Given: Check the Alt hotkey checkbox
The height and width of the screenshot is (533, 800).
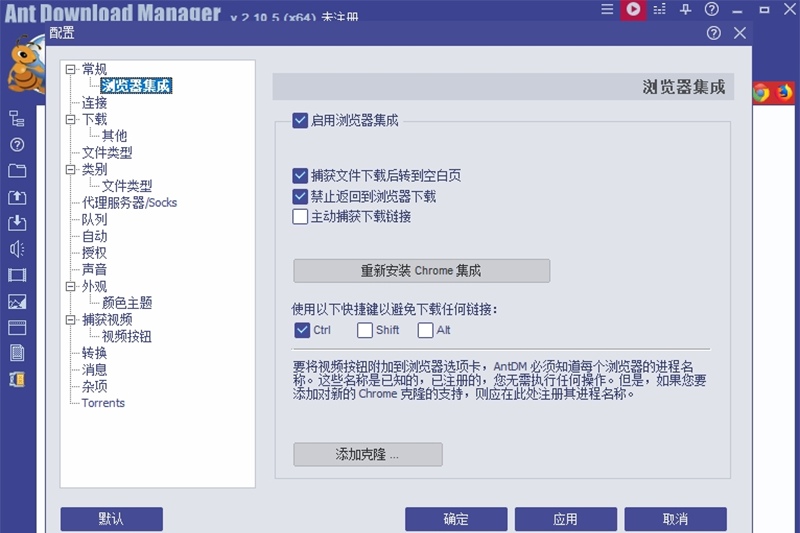Looking at the screenshot, I should (x=426, y=330).
